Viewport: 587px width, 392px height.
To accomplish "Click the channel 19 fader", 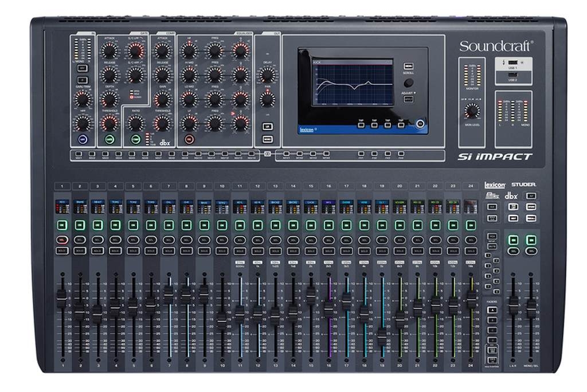I will (x=382, y=336).
